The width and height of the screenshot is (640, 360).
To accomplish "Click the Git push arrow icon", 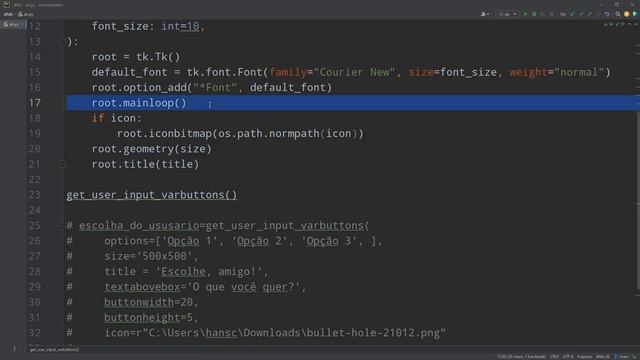I will (x=589, y=14).
